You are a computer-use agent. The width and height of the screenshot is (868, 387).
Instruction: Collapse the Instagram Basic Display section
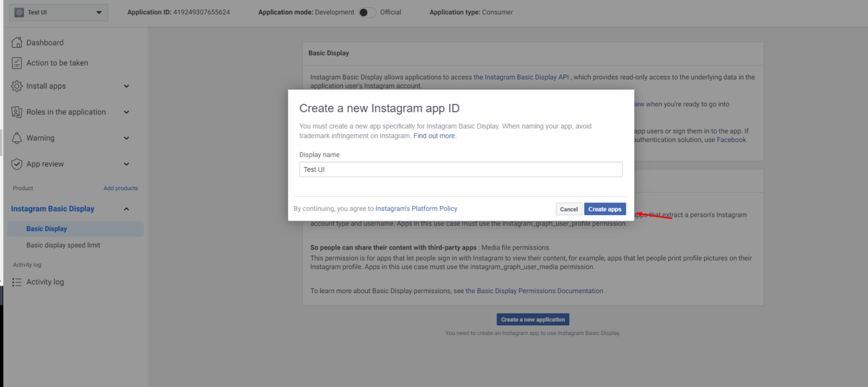click(x=127, y=208)
